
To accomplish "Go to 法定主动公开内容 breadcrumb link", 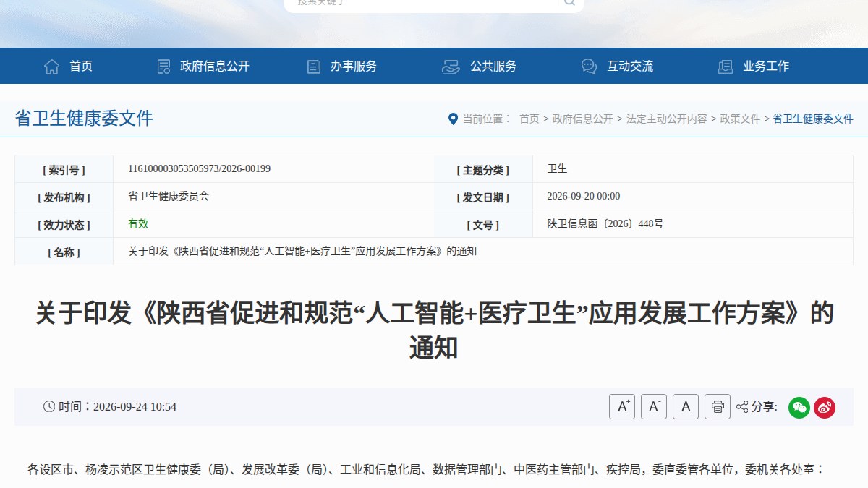I will (x=667, y=119).
